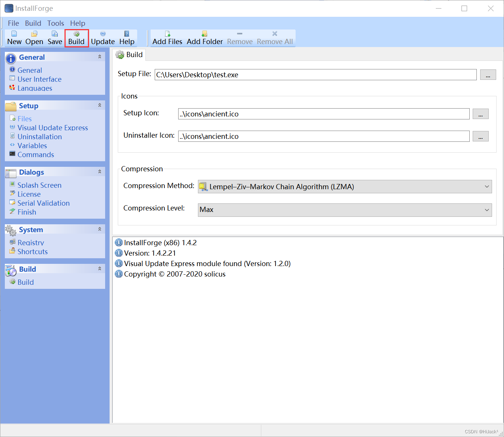Open Commands under Setup
The height and width of the screenshot is (437, 504).
(35, 154)
